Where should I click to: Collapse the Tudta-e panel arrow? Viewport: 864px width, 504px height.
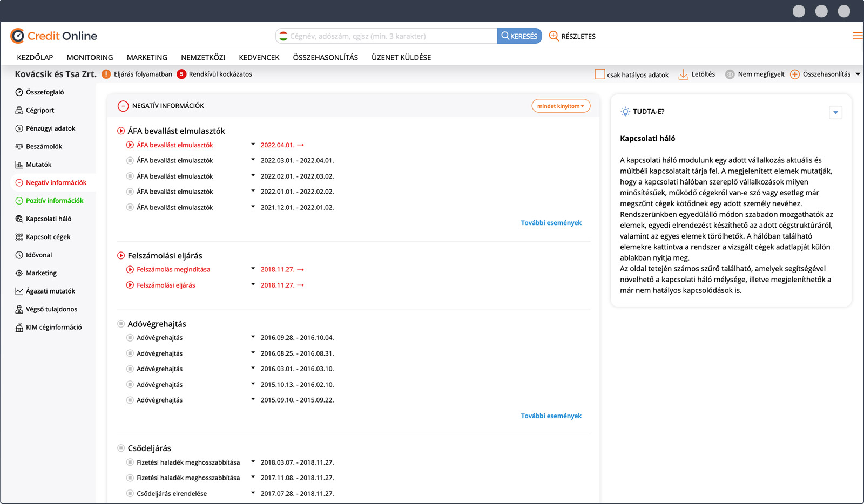835,112
